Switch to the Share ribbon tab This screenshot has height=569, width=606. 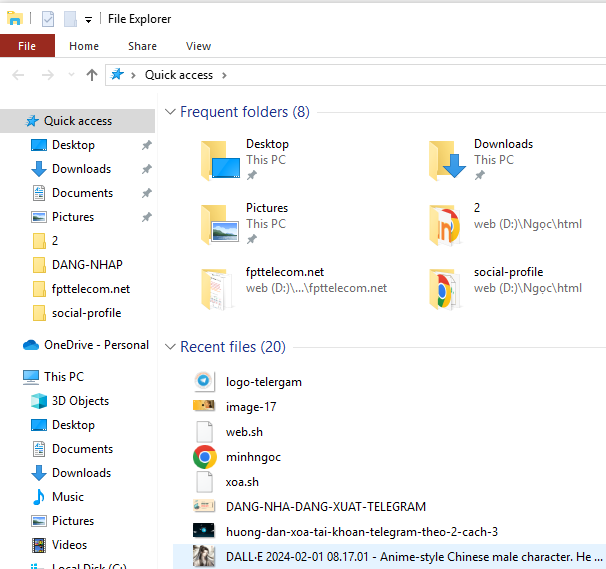(x=142, y=46)
